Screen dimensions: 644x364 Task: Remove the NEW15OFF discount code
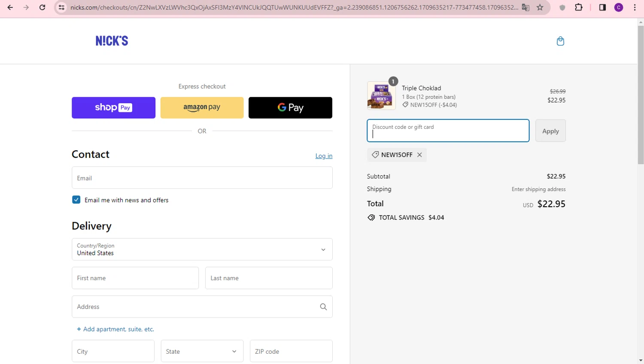(x=419, y=155)
